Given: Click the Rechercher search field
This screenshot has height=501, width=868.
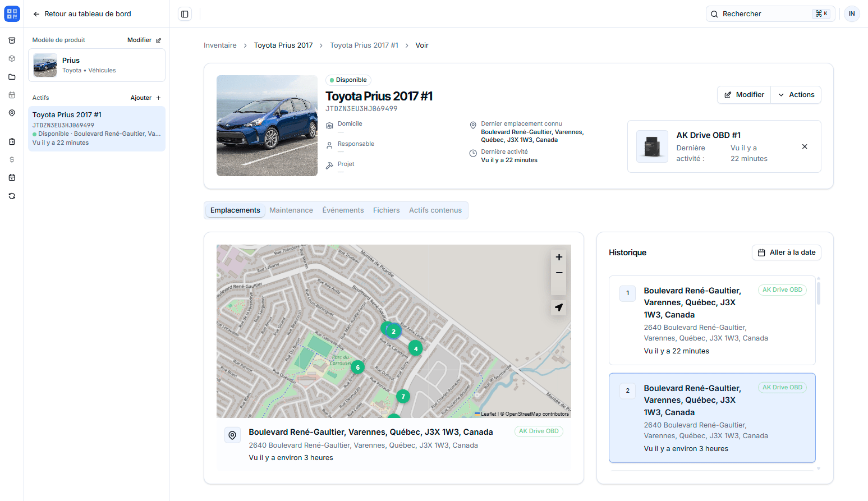Looking at the screenshot, I should (x=770, y=14).
